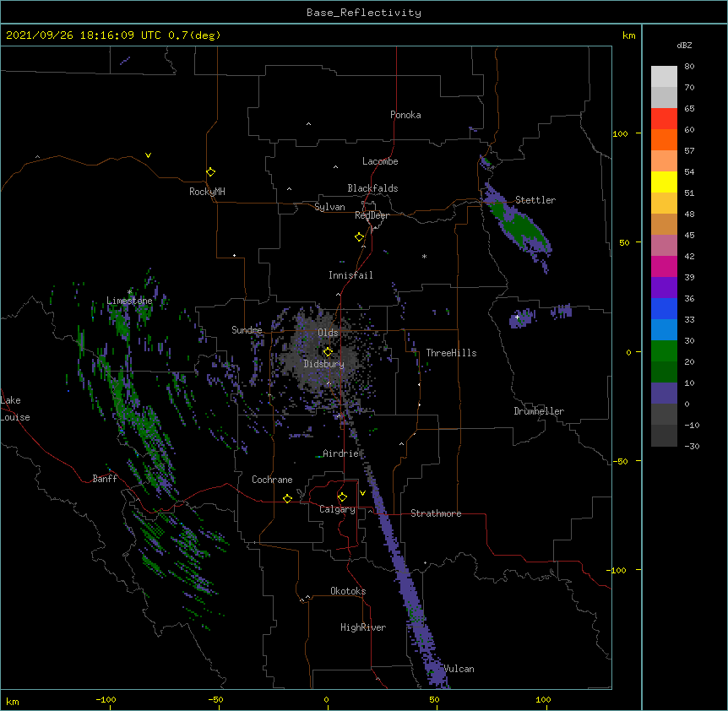Select the green 30 dBZ color swatch
The height and width of the screenshot is (711, 728).
click(x=664, y=351)
